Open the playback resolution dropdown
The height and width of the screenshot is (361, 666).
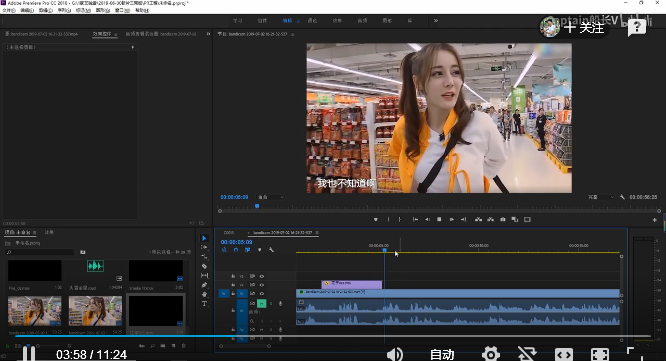click(x=601, y=197)
